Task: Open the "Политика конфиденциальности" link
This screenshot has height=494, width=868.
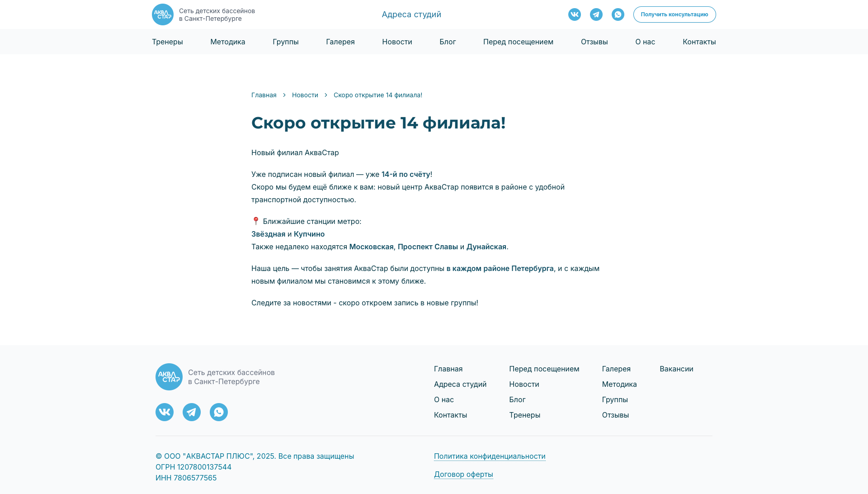Action: tap(490, 456)
